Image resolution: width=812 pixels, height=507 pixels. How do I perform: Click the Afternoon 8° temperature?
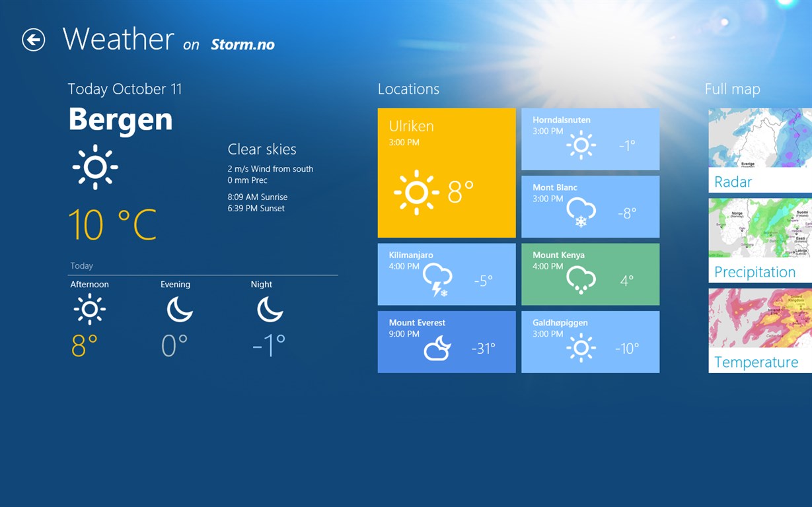(85, 346)
